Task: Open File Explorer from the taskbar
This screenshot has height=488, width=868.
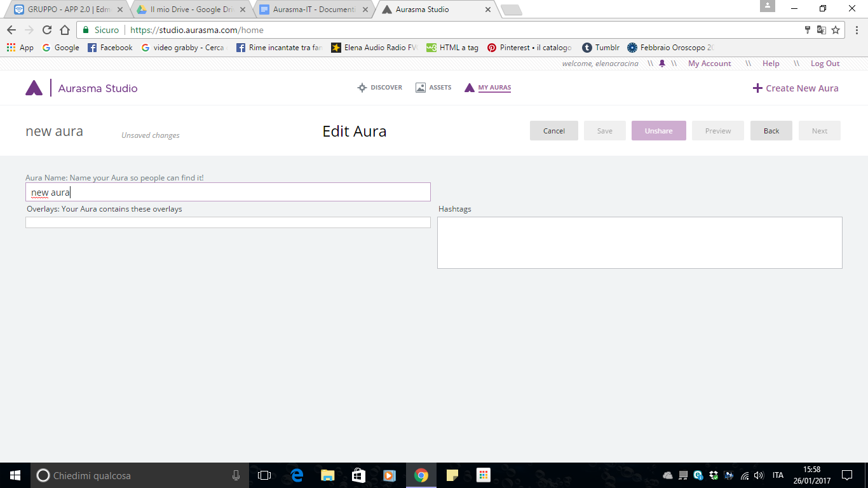Action: point(328,475)
